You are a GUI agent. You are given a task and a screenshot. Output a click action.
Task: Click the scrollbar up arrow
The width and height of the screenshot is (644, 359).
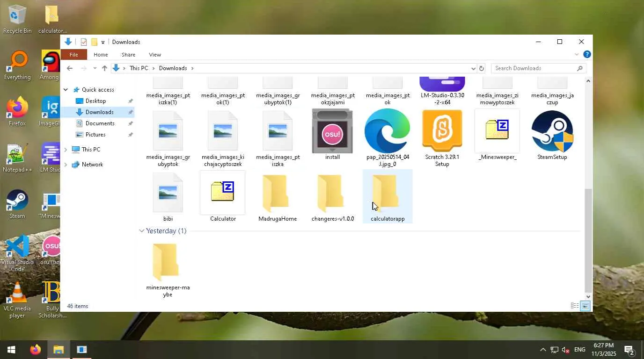pyautogui.click(x=588, y=81)
